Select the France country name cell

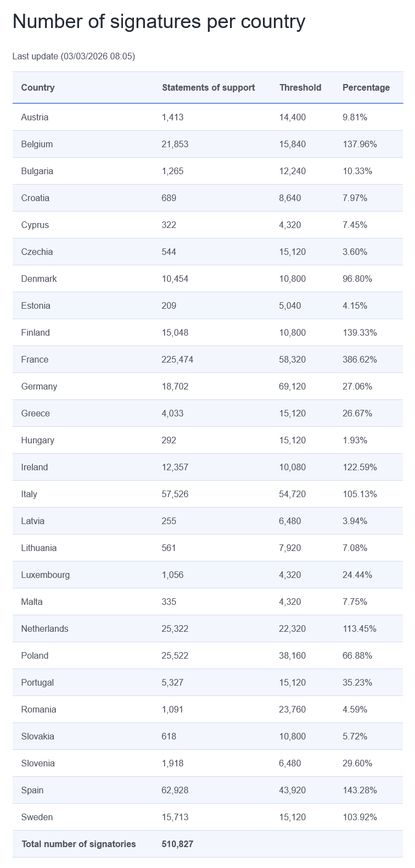point(35,359)
